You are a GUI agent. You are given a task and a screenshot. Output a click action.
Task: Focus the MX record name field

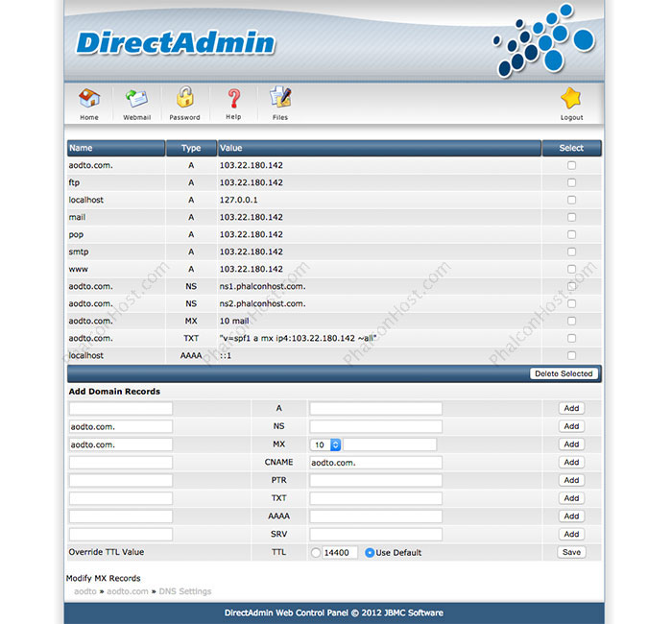click(121, 444)
